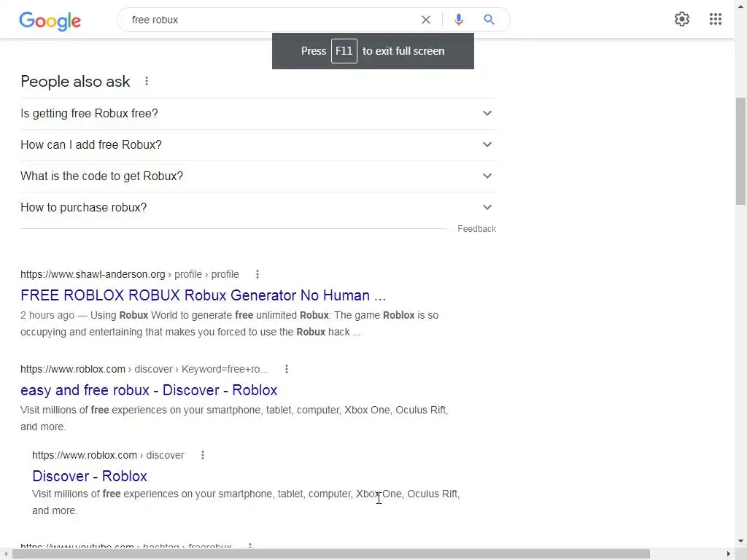Screen dimensions: 747x560
Task: Expand 'What is the code to get Robux?'
Action: click(258, 176)
